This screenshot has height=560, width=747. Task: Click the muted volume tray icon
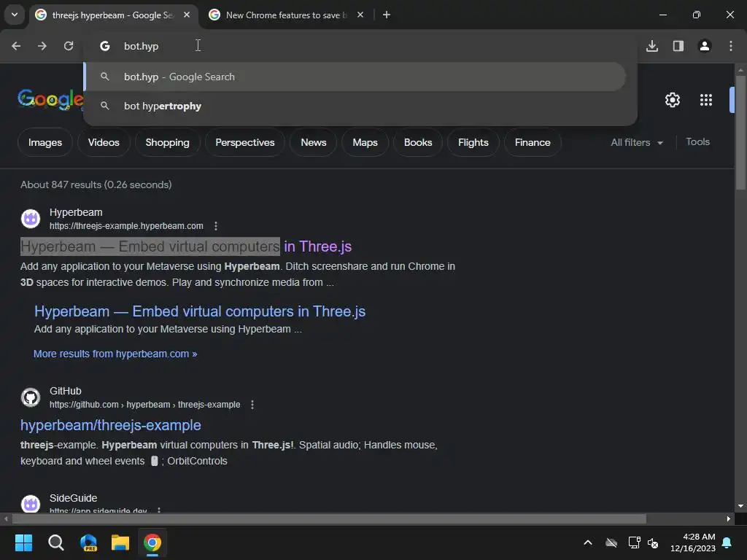(x=653, y=542)
